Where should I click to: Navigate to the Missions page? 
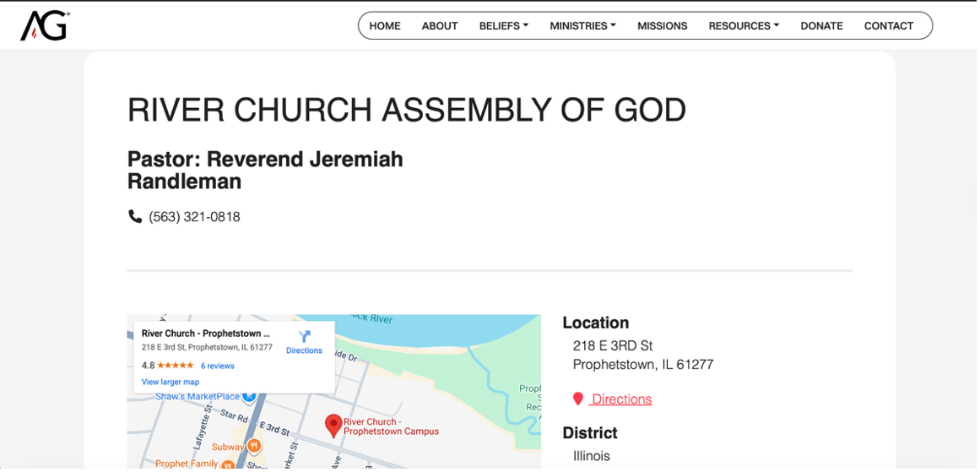pos(663,26)
